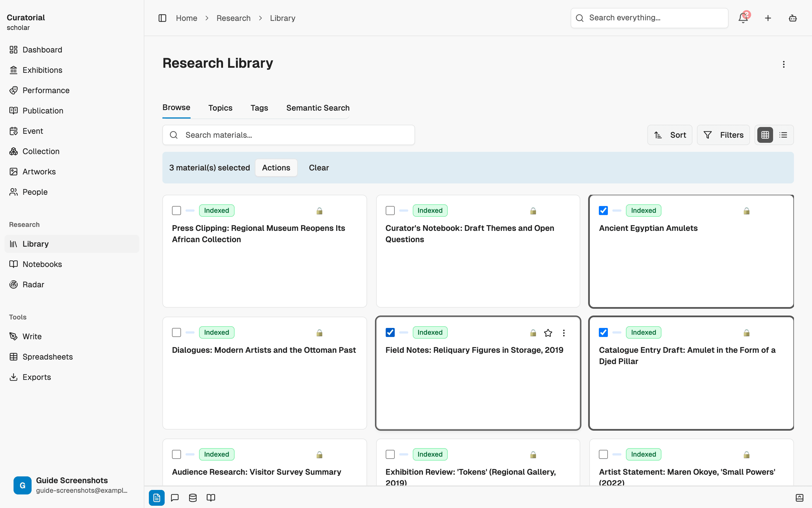Open the chat icon in bottom toolbar
The image size is (812, 508).
pyautogui.click(x=175, y=498)
